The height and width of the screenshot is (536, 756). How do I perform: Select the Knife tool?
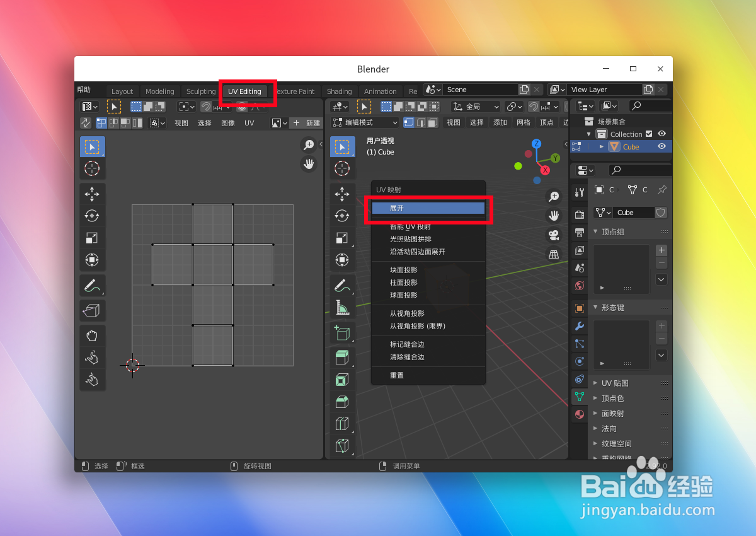click(342, 446)
